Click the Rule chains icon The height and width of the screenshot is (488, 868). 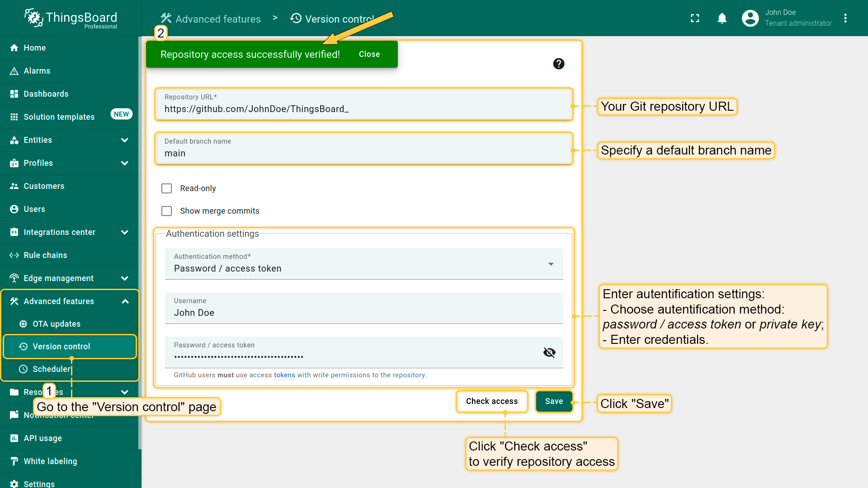pyautogui.click(x=14, y=255)
